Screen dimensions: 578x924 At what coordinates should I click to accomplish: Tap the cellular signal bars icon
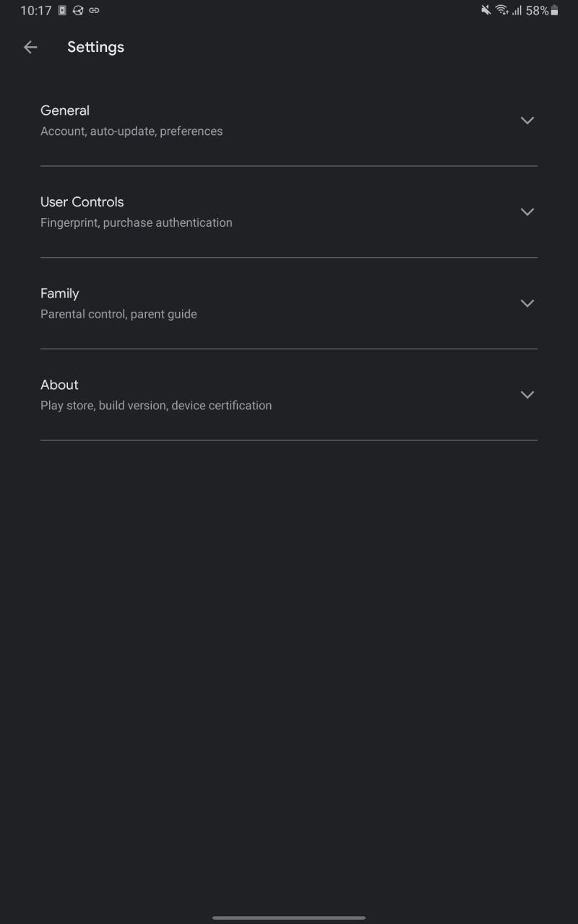tap(517, 10)
